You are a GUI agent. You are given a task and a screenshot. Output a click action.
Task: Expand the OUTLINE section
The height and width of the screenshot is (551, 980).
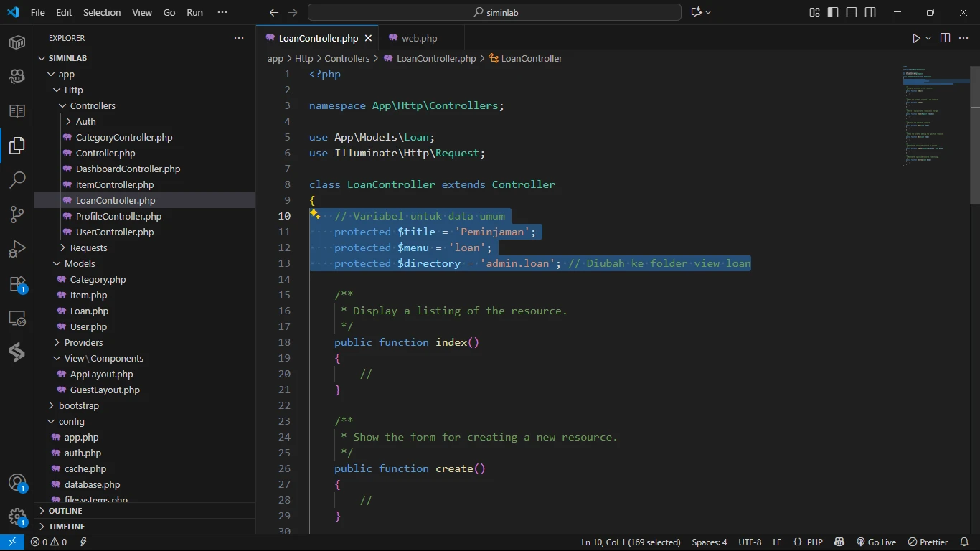click(65, 511)
